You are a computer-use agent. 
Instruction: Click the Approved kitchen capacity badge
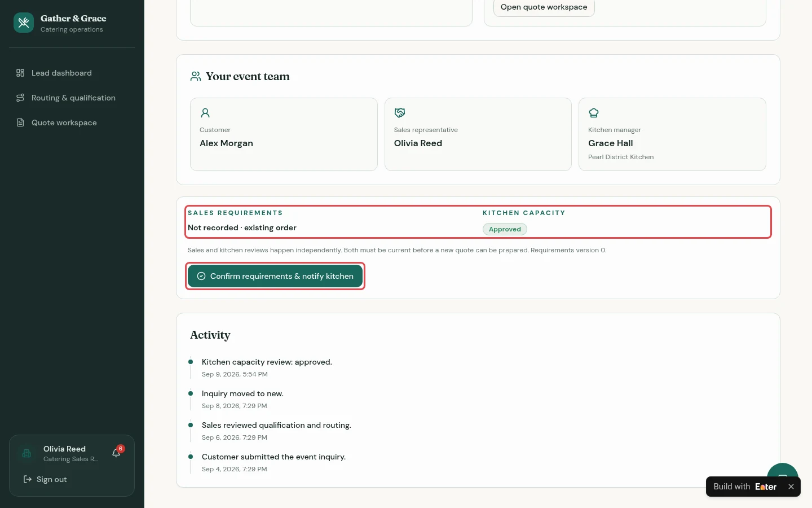pyautogui.click(x=505, y=229)
